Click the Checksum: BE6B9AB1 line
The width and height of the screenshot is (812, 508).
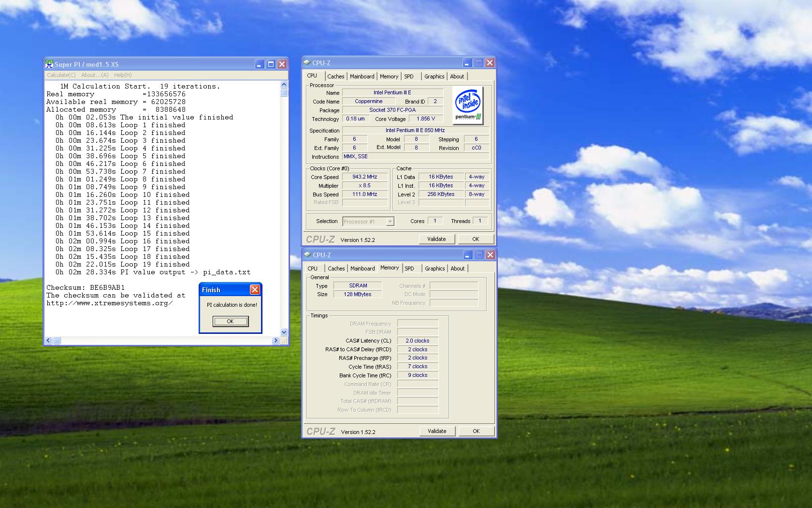pyautogui.click(x=86, y=287)
